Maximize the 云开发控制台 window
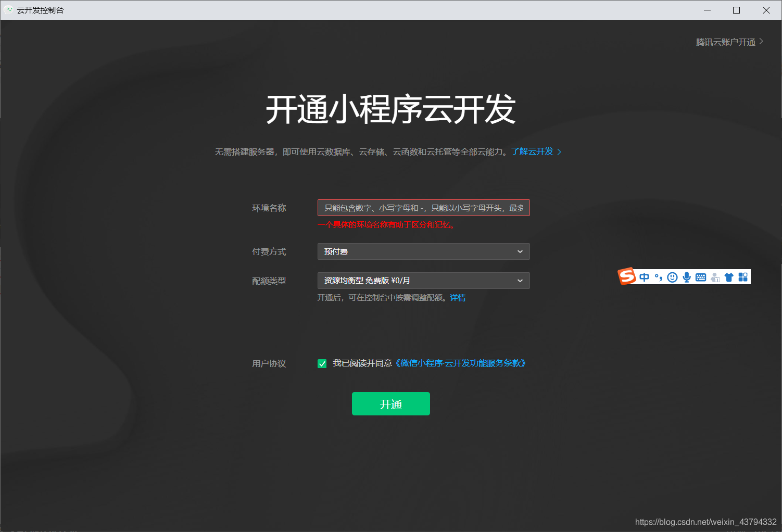Screen dimensions: 782x532 pyautogui.click(x=737, y=10)
